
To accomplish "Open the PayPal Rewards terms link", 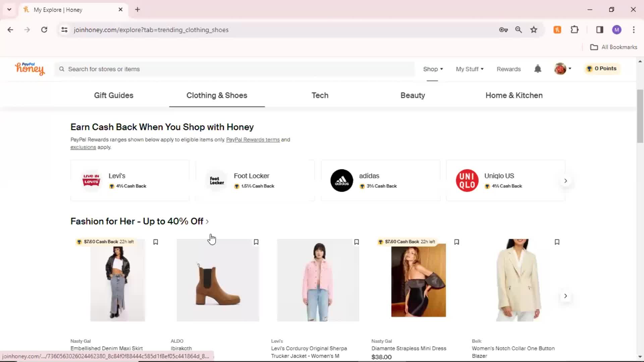I will [x=253, y=139].
